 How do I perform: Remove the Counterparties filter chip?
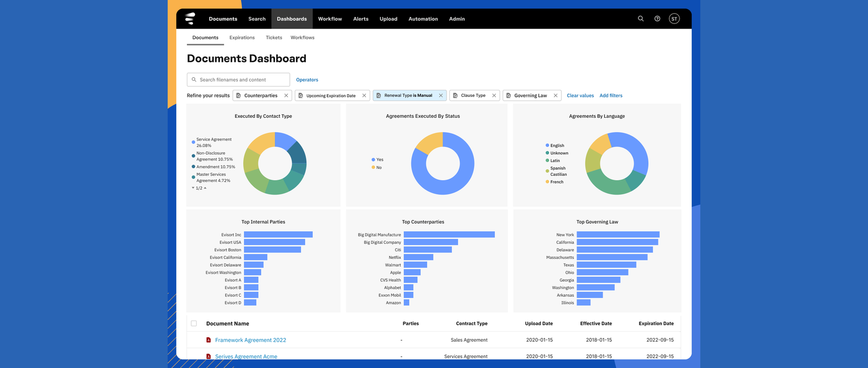tap(286, 95)
